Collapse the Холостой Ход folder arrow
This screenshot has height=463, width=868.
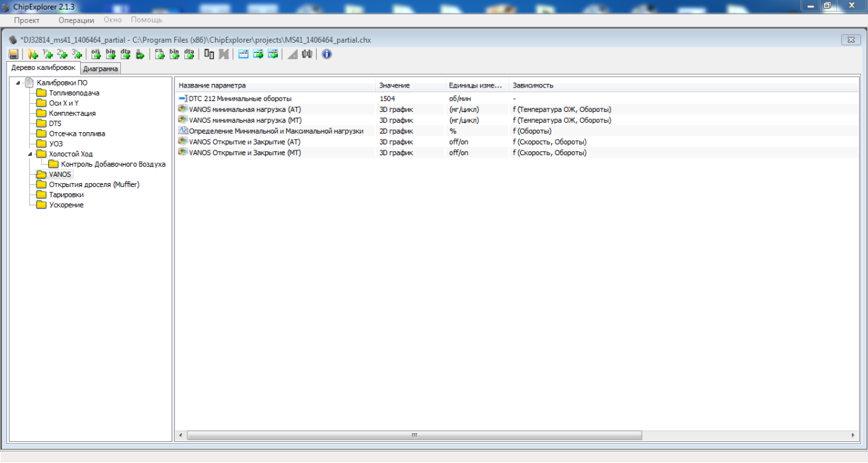31,154
